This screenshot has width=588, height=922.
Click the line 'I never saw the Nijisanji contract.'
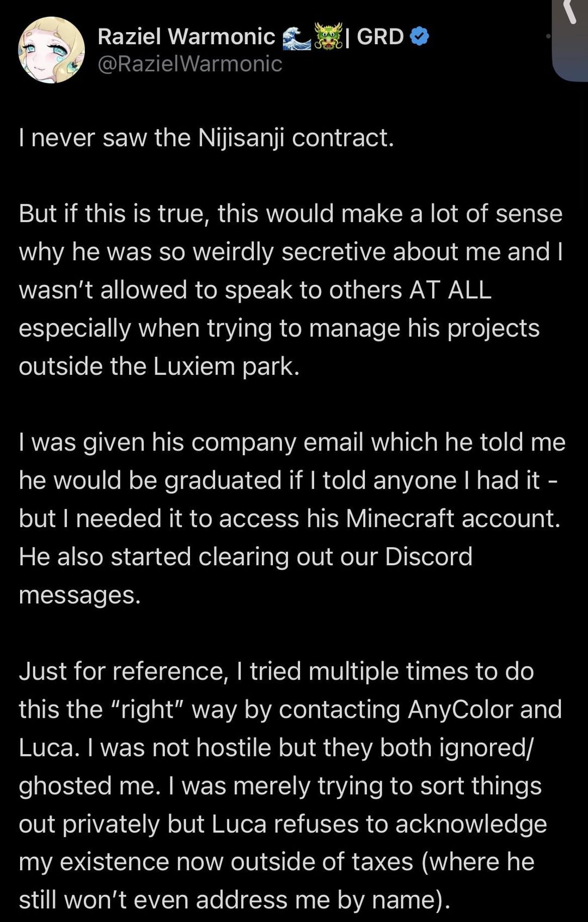(x=206, y=138)
